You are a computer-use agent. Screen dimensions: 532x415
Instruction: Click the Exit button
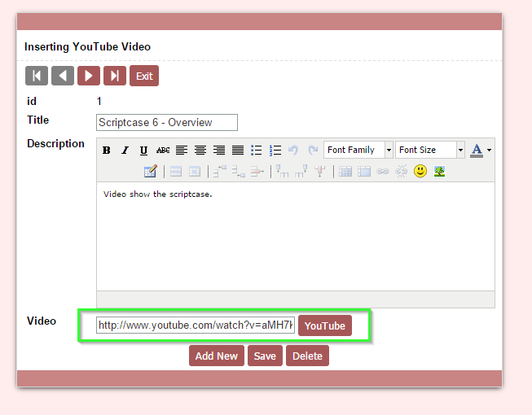144,76
